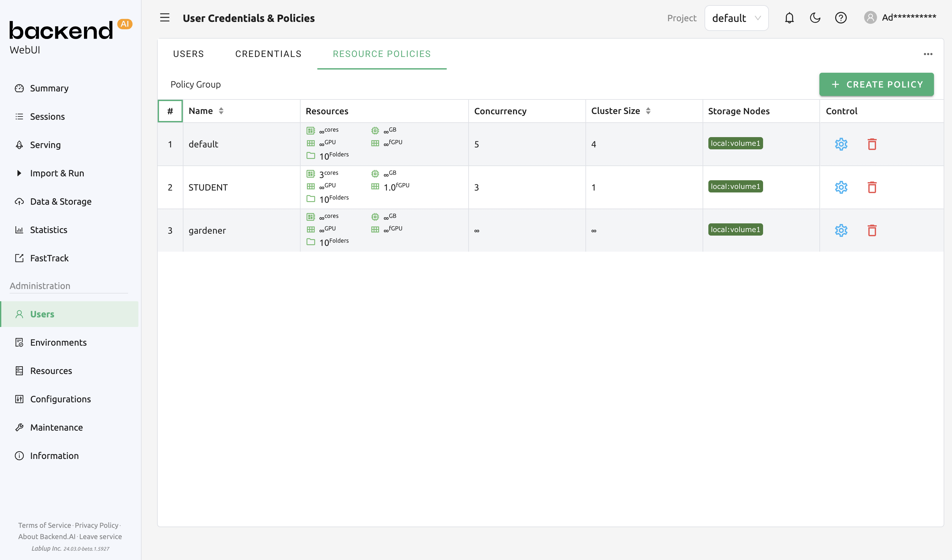Open the Terms of Service link

click(45, 525)
